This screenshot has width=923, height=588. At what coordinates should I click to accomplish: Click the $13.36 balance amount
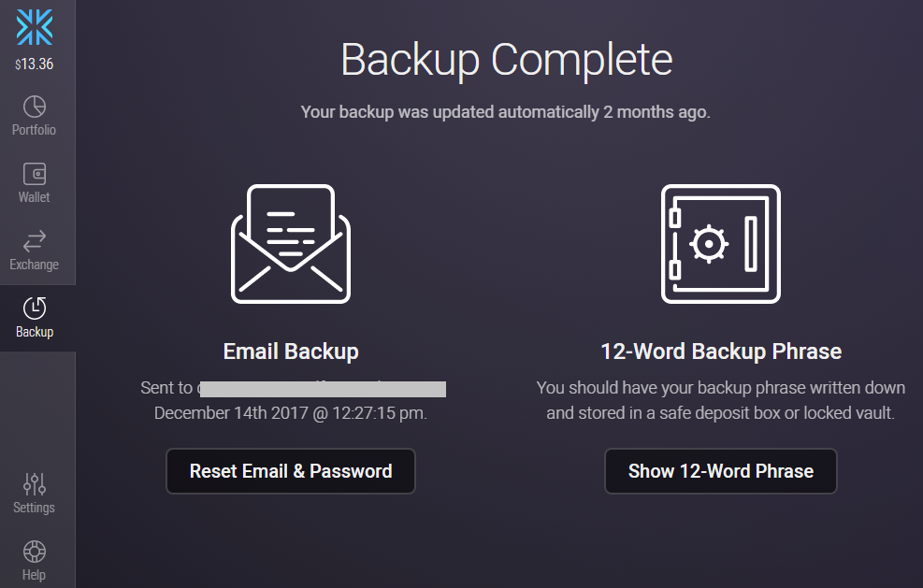click(x=35, y=64)
